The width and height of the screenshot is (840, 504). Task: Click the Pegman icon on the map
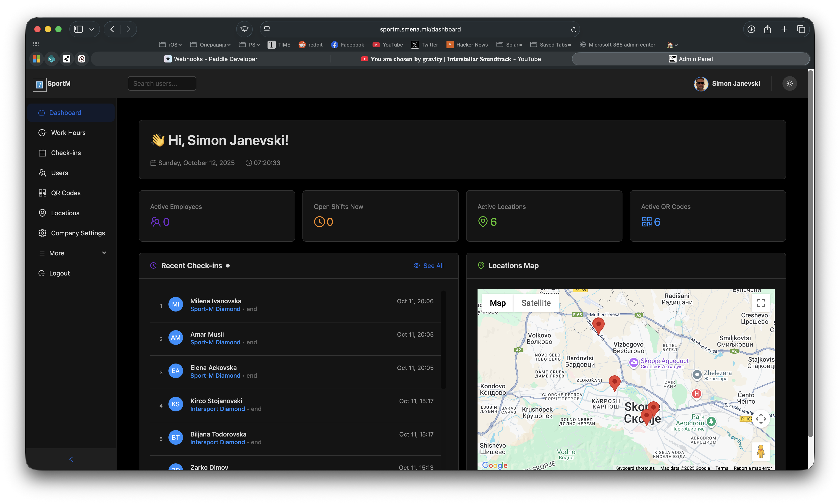click(761, 451)
